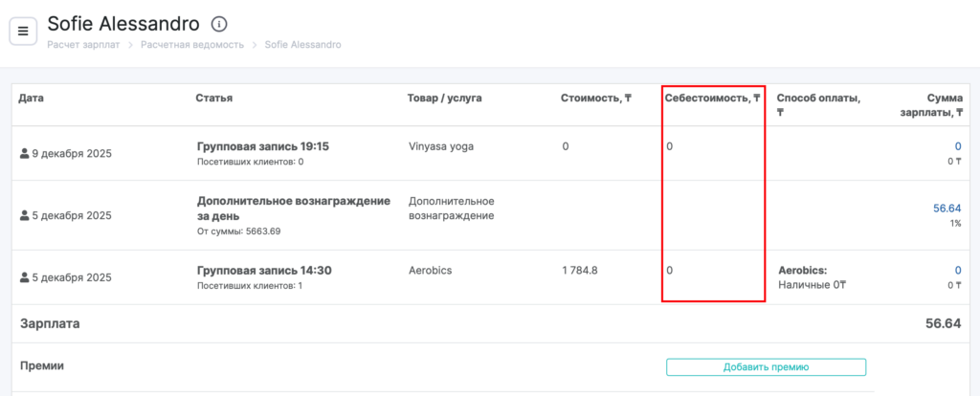Select Групповая запись 14:30 entry
Screen dimensions: 980x396
click(x=264, y=271)
